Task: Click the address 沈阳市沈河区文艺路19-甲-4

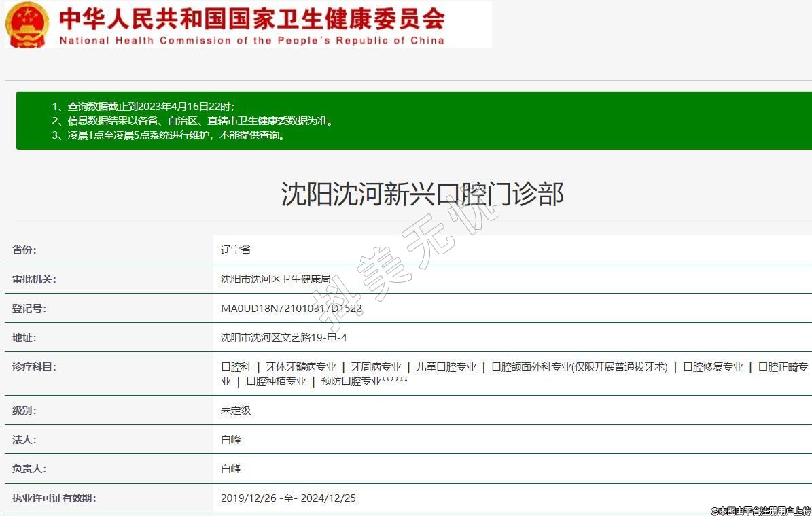Action: pos(283,337)
